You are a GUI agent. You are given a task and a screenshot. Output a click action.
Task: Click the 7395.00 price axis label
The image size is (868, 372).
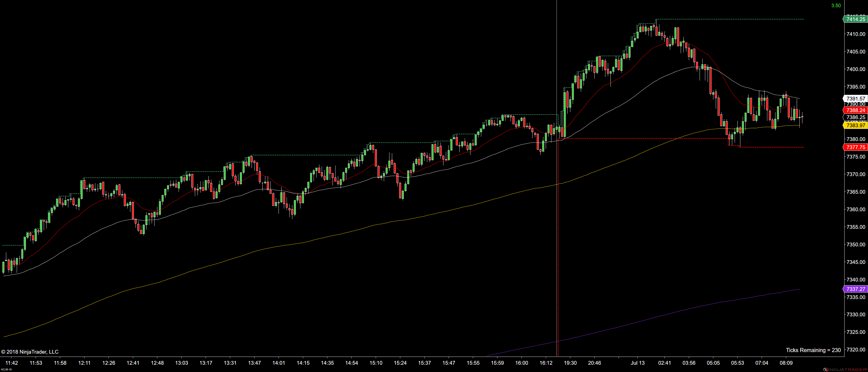(856, 87)
